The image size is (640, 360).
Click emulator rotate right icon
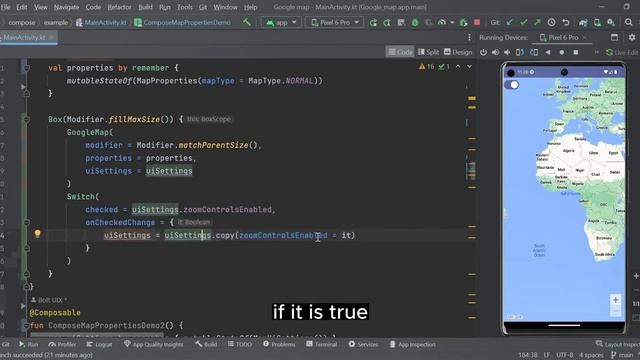534,52
